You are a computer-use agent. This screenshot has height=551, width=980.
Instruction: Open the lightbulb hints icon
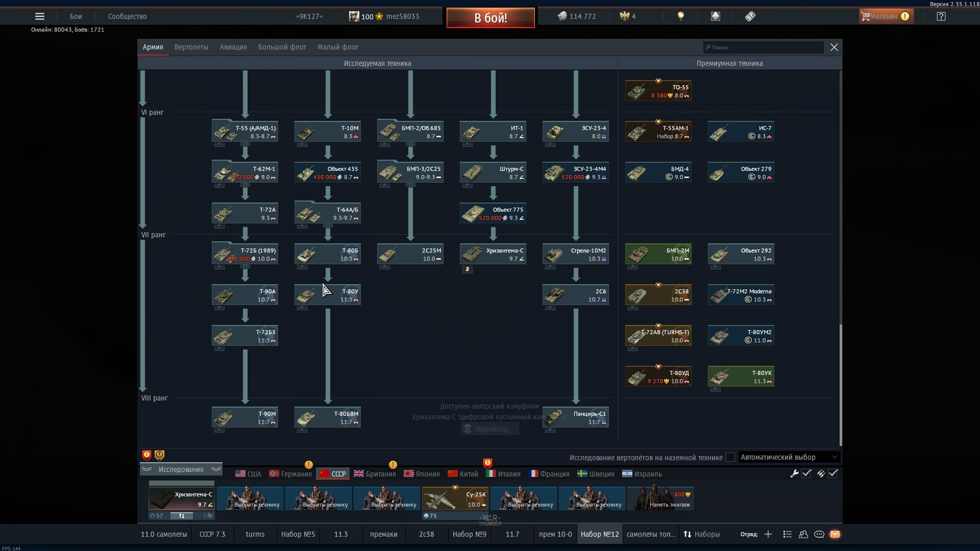pyautogui.click(x=680, y=16)
